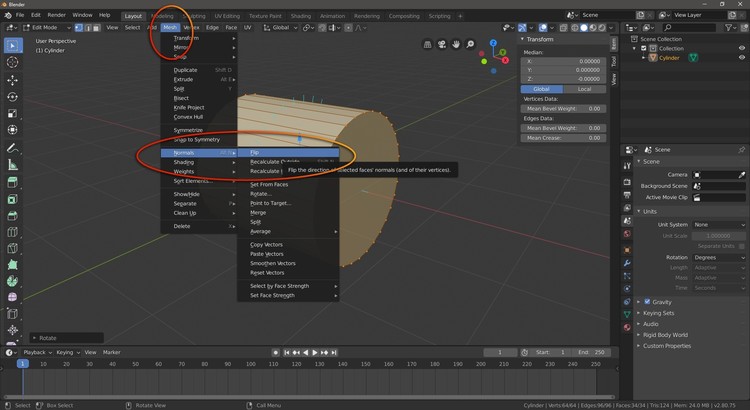Hide the Collection with eye icon
The image size is (750, 410).
click(x=742, y=48)
